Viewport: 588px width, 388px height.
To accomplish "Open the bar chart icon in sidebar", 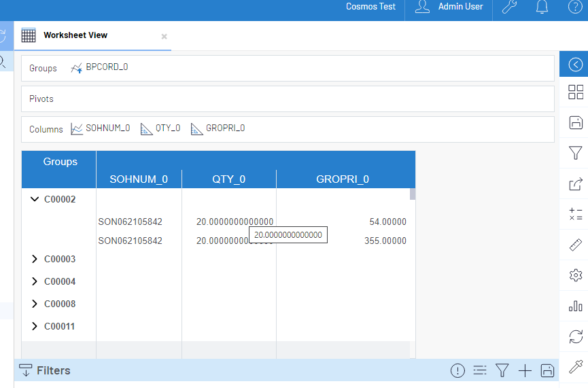I will pos(575,306).
